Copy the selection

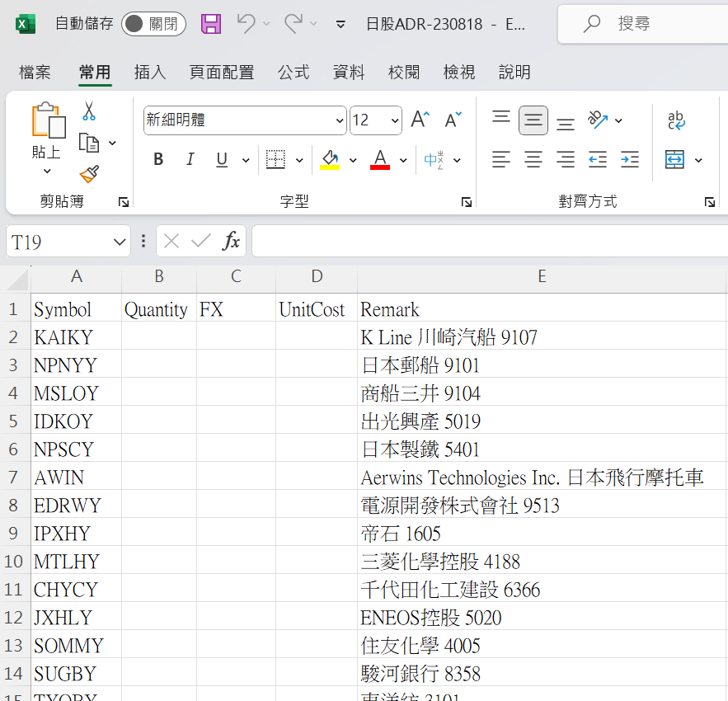coord(89,143)
